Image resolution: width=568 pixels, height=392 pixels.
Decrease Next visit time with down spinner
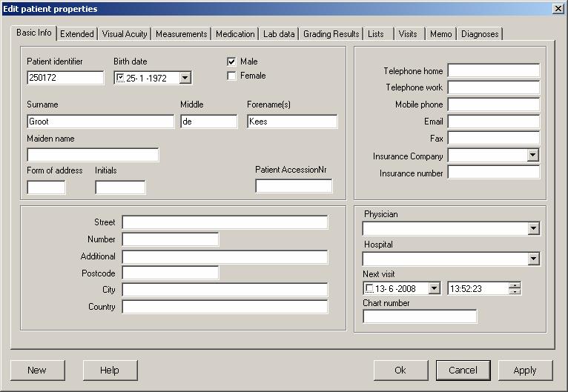point(515,291)
